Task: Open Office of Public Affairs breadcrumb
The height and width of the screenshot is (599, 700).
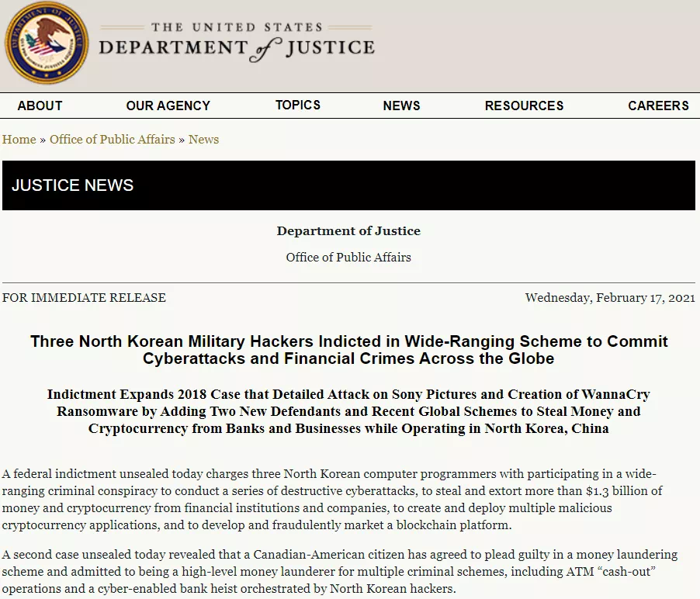Action: click(113, 140)
